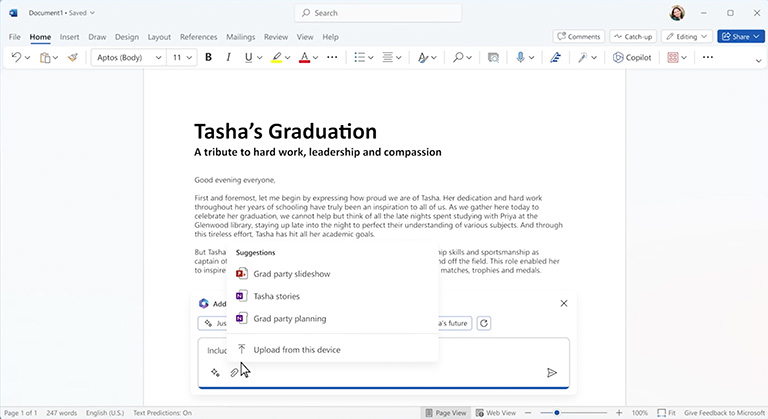
Task: Click the Undo icon
Action: 17,58
